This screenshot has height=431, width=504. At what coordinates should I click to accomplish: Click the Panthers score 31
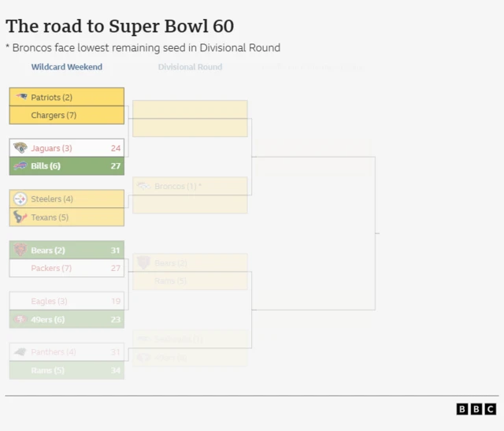tap(116, 352)
